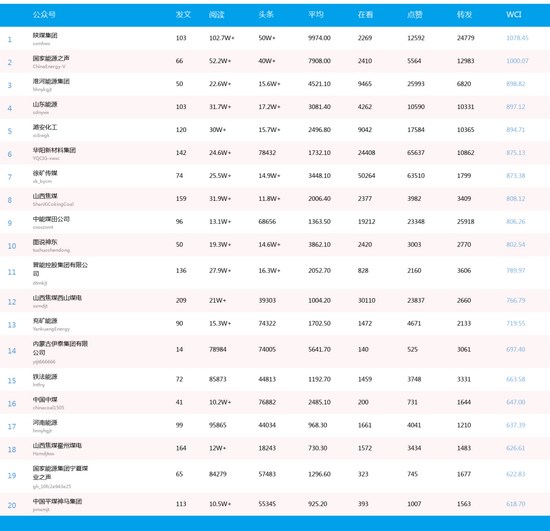Click the 发文 column header
Image resolution: width=550 pixels, height=531 pixels.
pyautogui.click(x=183, y=14)
